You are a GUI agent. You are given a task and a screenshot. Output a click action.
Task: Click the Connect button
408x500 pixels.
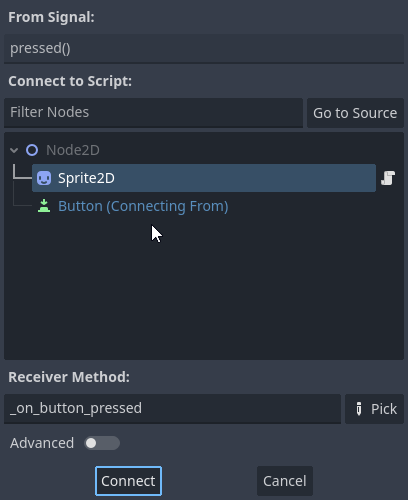click(128, 481)
